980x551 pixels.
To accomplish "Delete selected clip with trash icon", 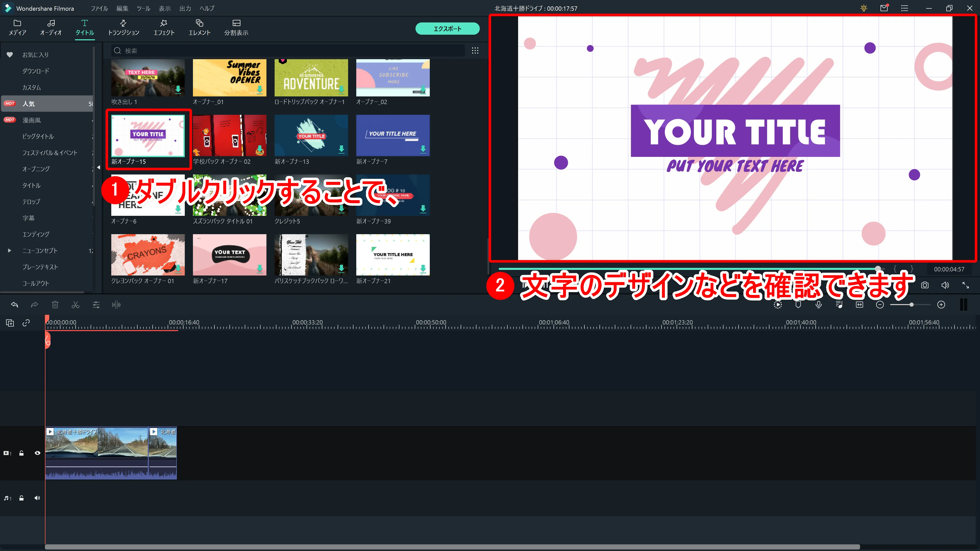I will [x=55, y=305].
